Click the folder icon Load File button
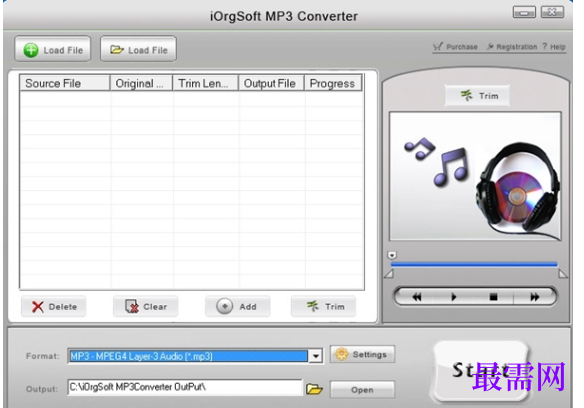Image resolution: width=584 pixels, height=408 pixels. pos(138,49)
